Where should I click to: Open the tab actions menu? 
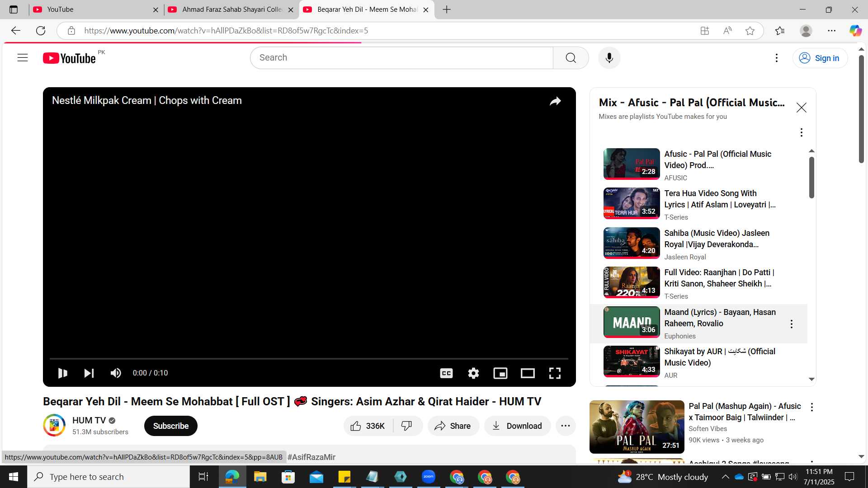click(x=14, y=9)
